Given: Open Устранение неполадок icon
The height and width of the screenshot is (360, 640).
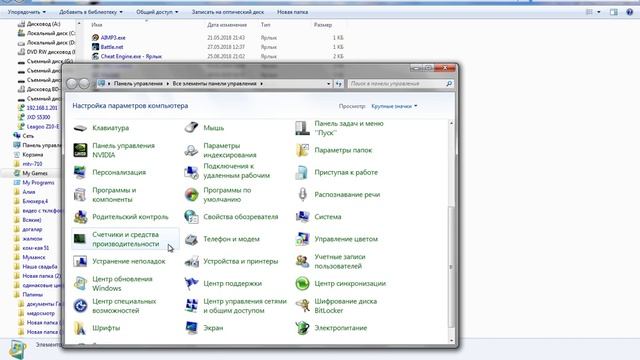Looking at the screenshot, I should coord(80,261).
